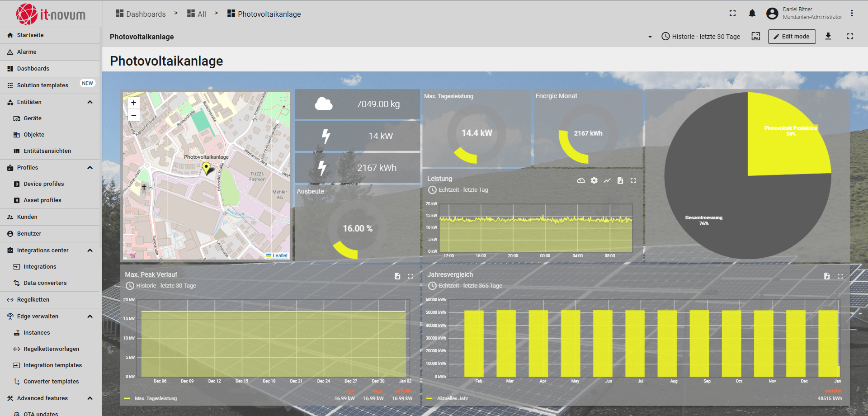Image resolution: width=868 pixels, height=416 pixels.
Task: Open the dashboard image/screenshot icon
Action: [x=756, y=36]
